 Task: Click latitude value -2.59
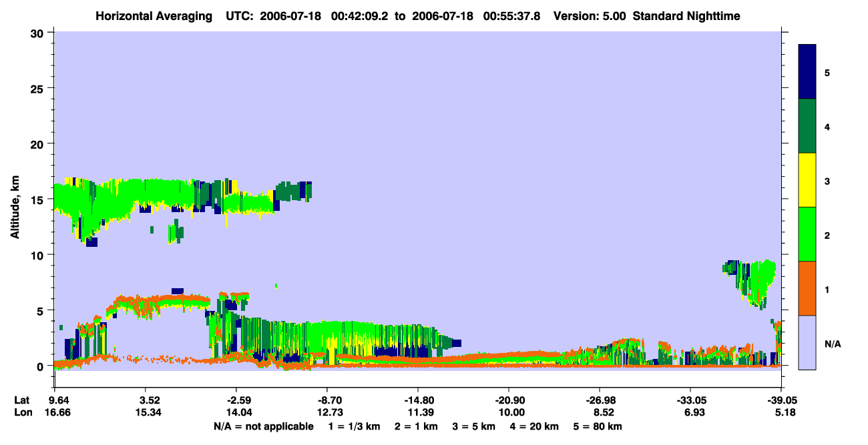(x=238, y=401)
